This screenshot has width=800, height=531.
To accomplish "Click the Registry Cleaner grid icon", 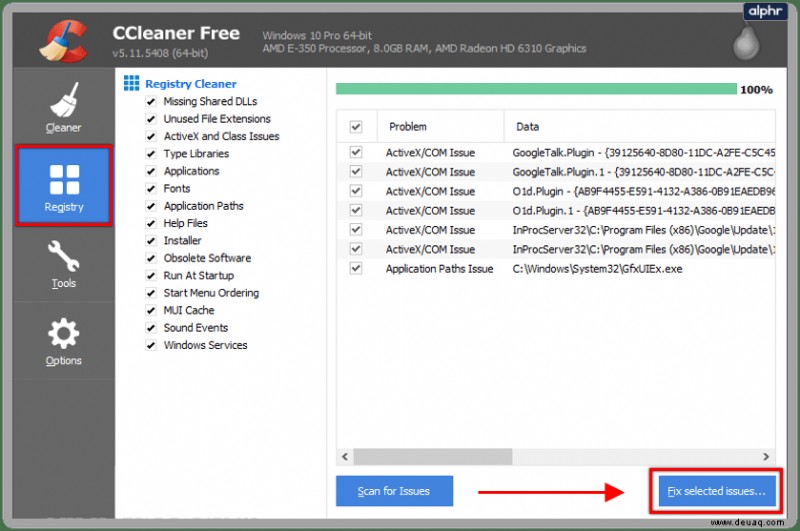I will coord(131,83).
